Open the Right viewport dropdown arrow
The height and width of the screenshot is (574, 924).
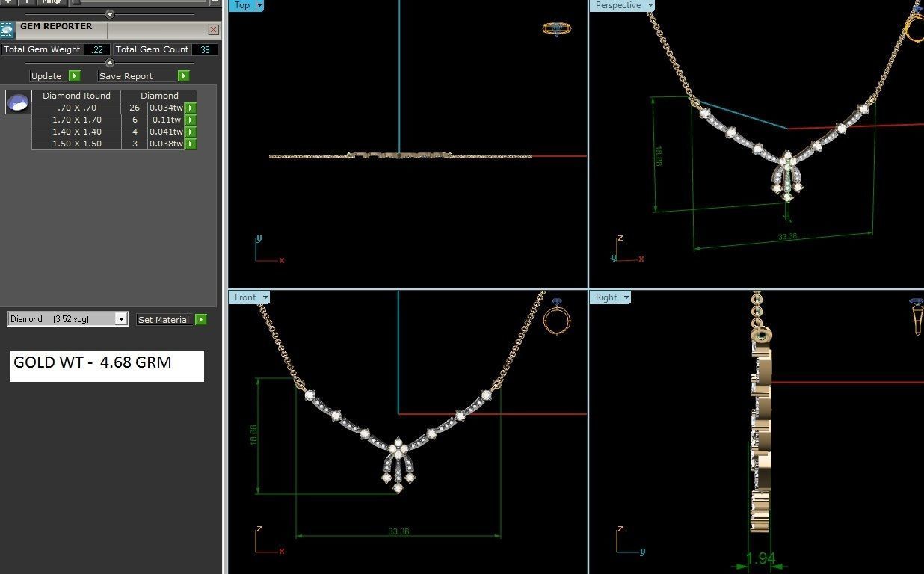coord(626,297)
